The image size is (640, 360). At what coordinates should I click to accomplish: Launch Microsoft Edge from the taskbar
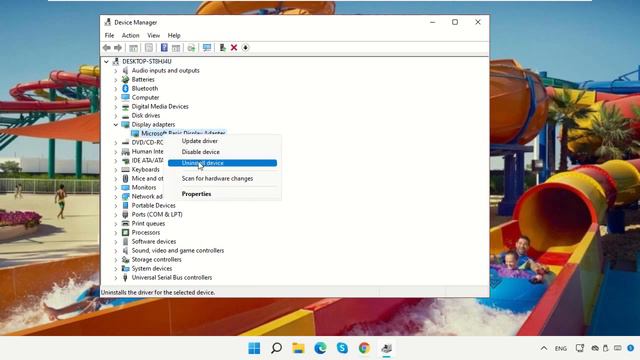click(320, 348)
